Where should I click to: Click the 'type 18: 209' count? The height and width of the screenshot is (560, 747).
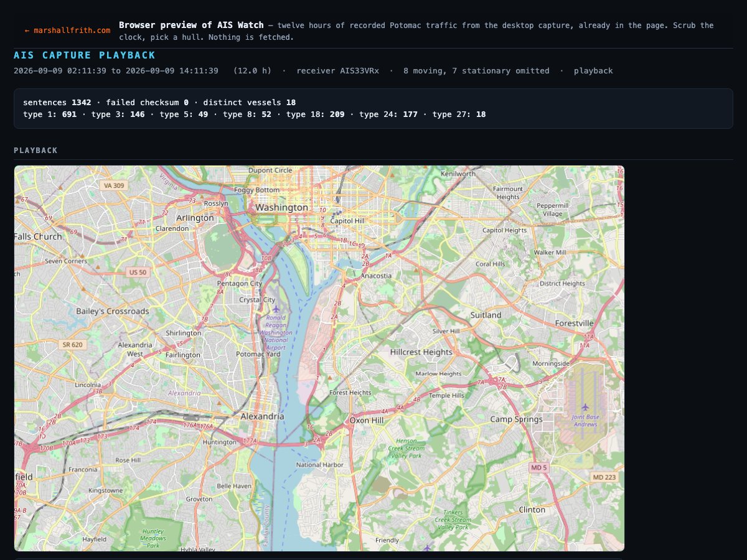(x=315, y=114)
